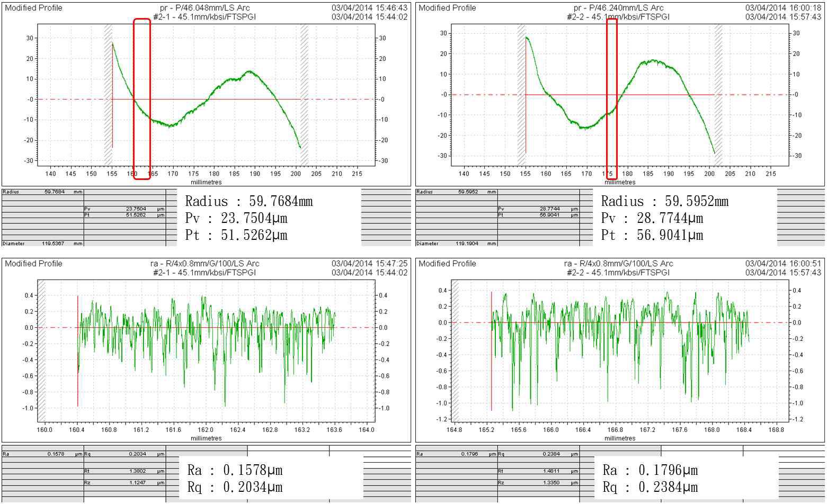Select the small table cell Ra 0.1578
Screen dimensions: 827x504
coord(43,454)
